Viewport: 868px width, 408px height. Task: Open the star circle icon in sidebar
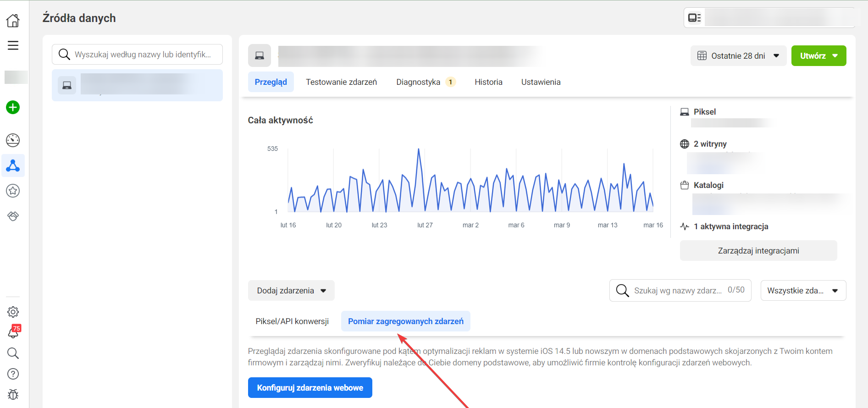(13, 191)
